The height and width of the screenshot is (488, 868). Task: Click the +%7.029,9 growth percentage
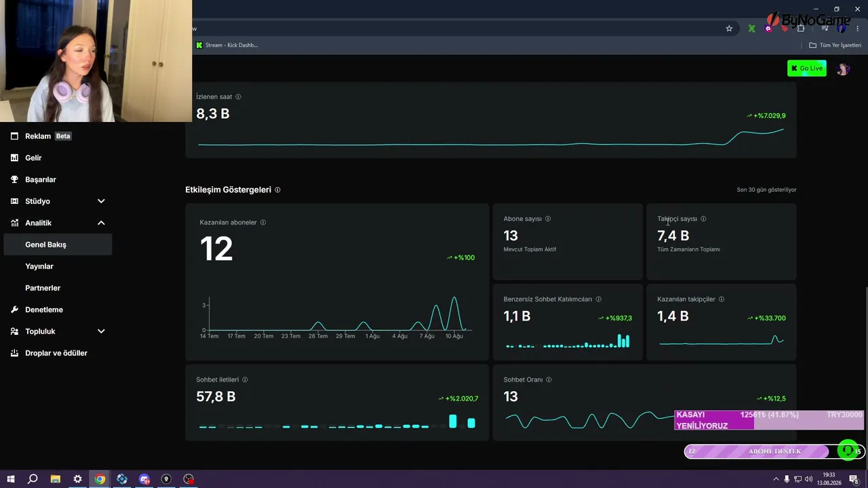click(766, 116)
